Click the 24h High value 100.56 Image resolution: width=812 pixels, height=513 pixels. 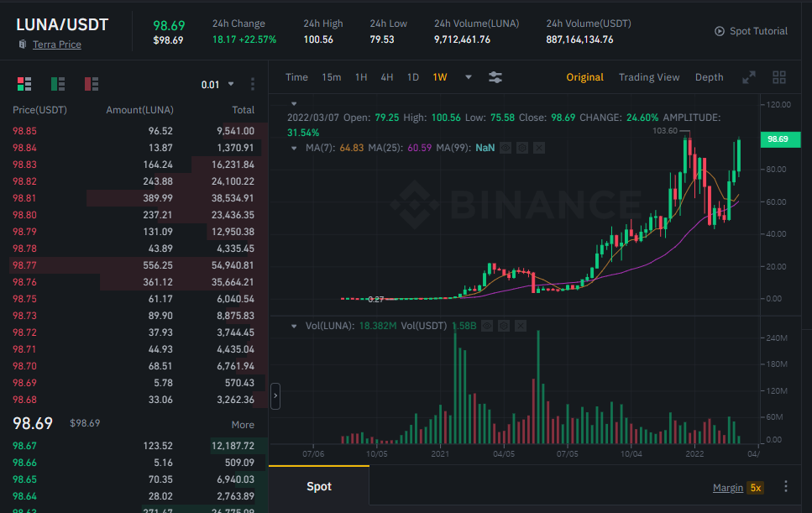[x=318, y=39]
